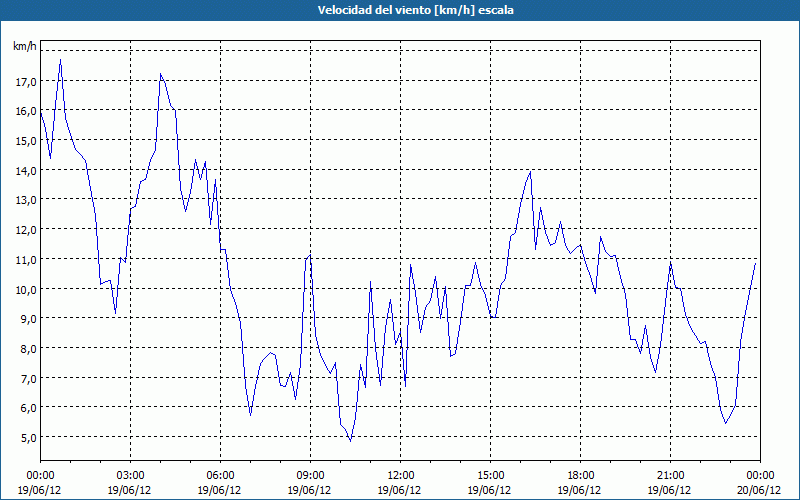Click the '09:00' time axis label
800x500 pixels.
[310, 476]
